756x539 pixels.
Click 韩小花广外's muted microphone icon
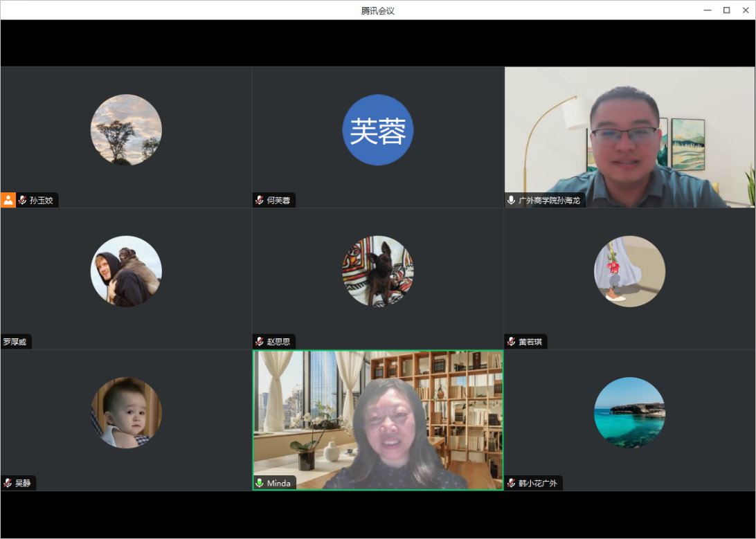[512, 483]
